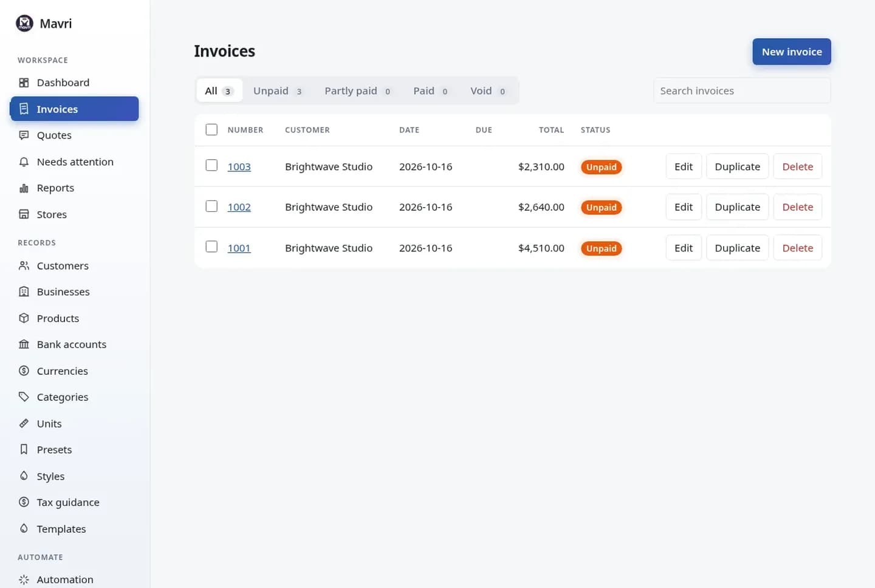The height and width of the screenshot is (588, 875).
Task: Open Dashboard via its grid icon
Action: click(x=24, y=83)
